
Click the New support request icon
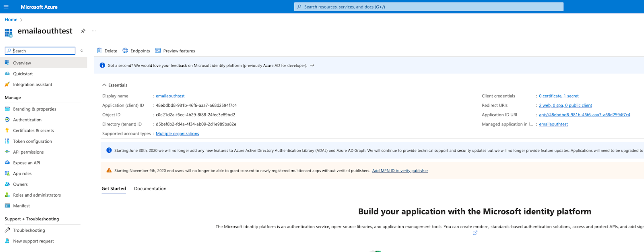click(x=7, y=241)
